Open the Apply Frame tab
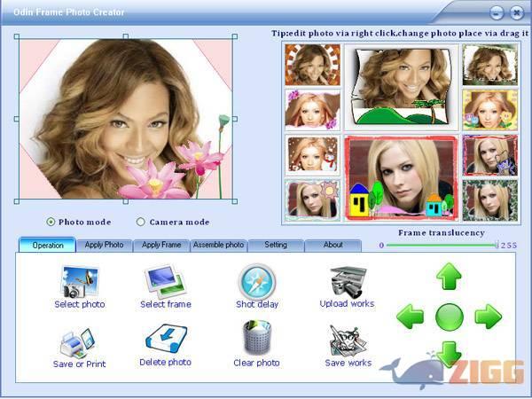532x399 pixels. point(161,245)
